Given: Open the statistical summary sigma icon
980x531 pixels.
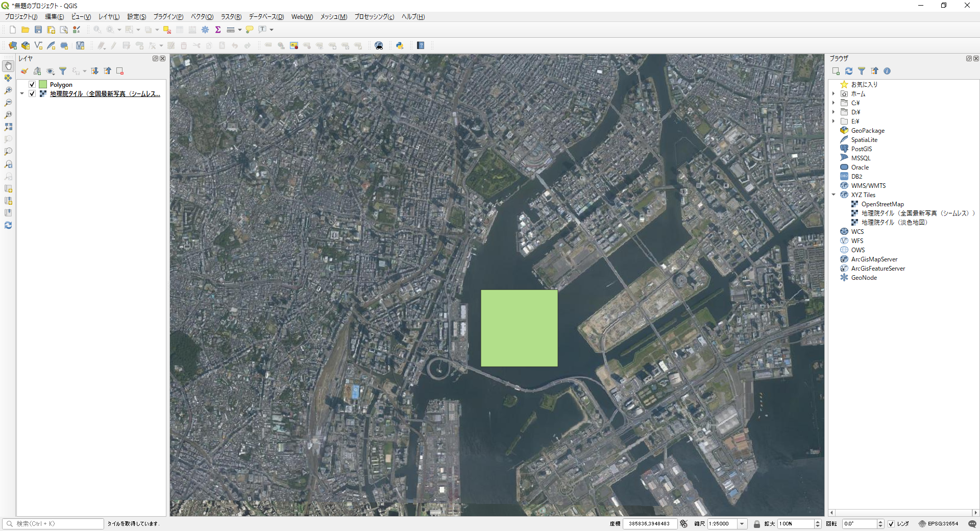Looking at the screenshot, I should 218,30.
